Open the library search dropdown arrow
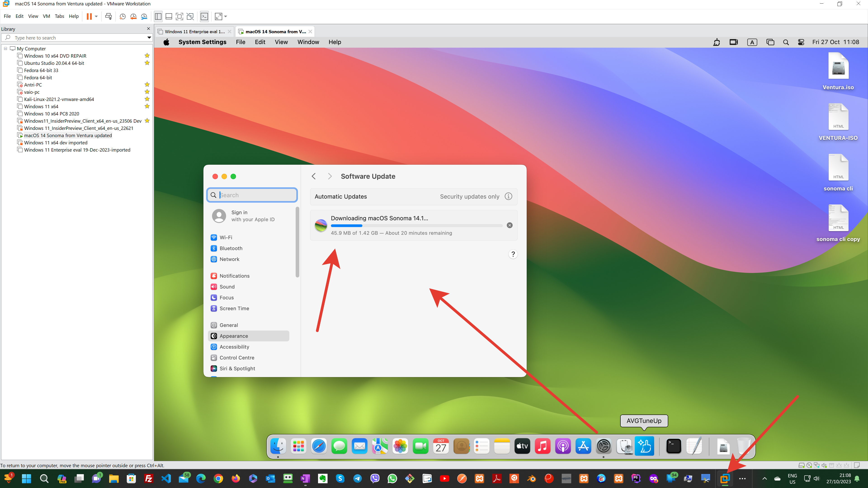 (x=149, y=38)
